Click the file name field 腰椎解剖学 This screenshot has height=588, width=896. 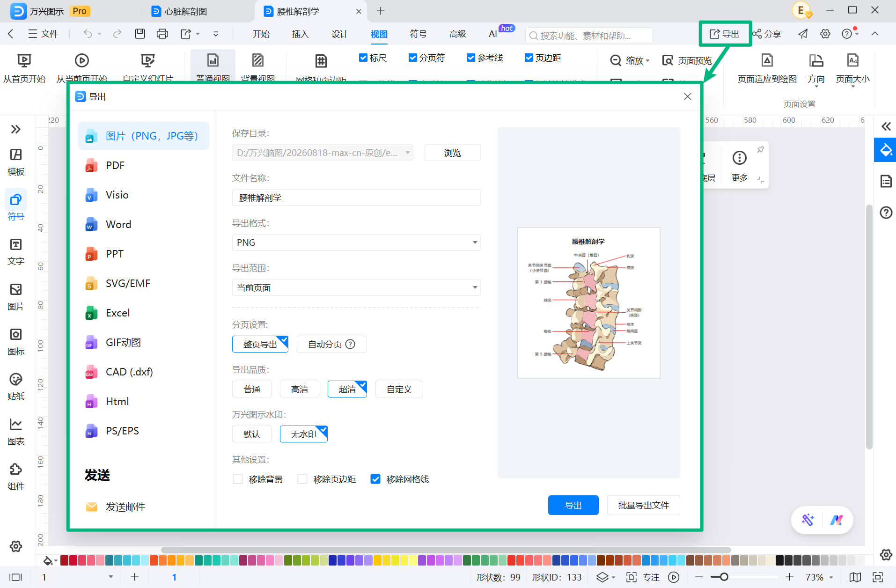click(356, 198)
